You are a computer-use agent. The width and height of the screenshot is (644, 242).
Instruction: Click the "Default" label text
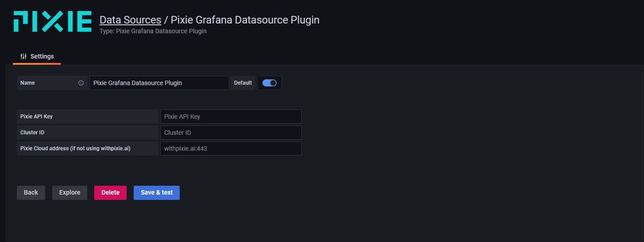(243, 83)
